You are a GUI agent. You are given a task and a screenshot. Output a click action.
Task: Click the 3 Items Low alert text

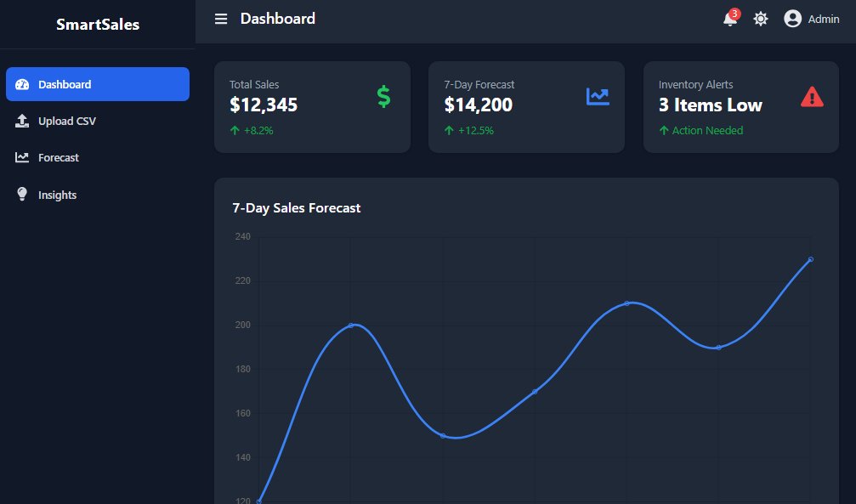(709, 105)
